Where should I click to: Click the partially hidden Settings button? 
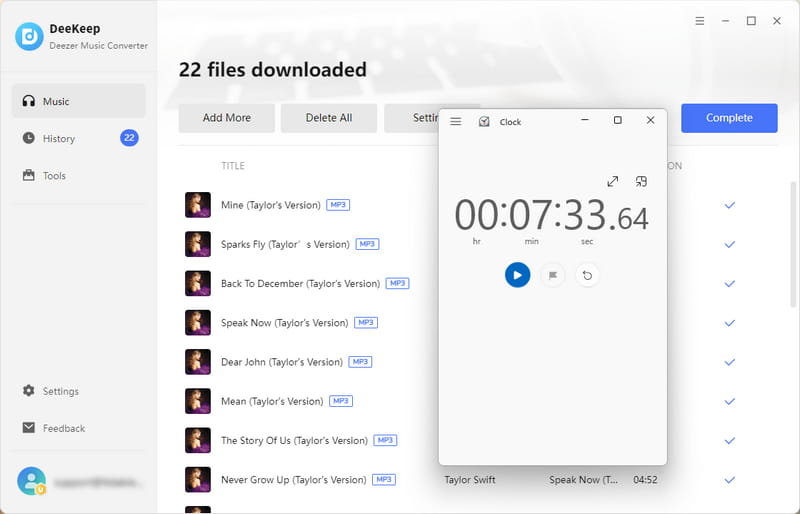(411, 118)
